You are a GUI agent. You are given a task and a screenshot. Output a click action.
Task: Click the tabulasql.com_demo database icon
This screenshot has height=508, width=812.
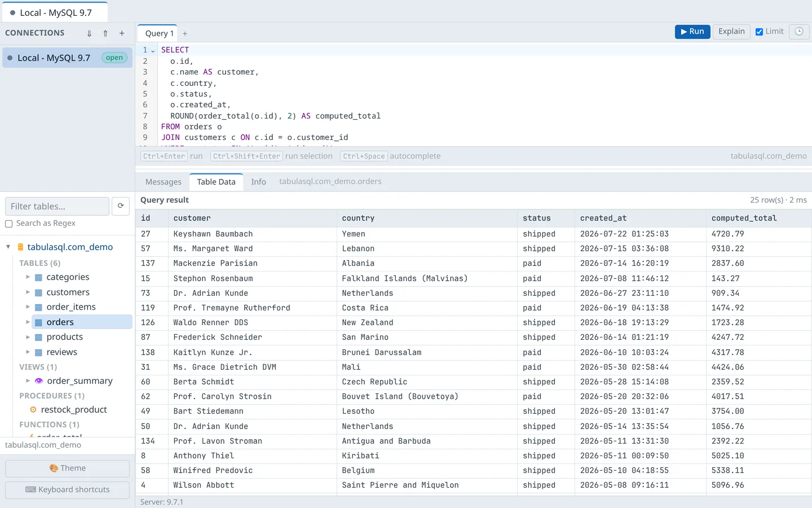(21, 247)
